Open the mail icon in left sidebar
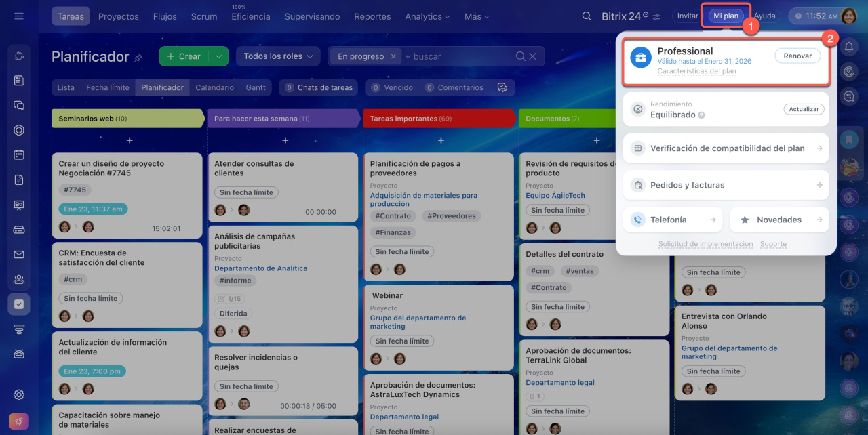Viewport: 868px width, 435px height. pos(19,255)
